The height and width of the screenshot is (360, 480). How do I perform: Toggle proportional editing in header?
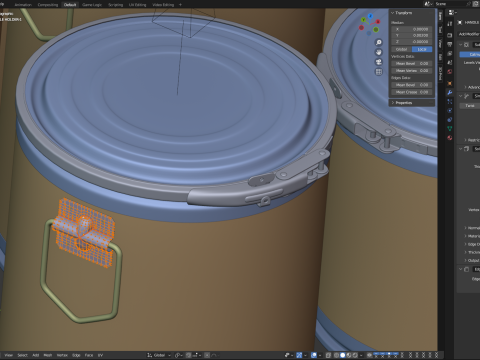[207, 355]
